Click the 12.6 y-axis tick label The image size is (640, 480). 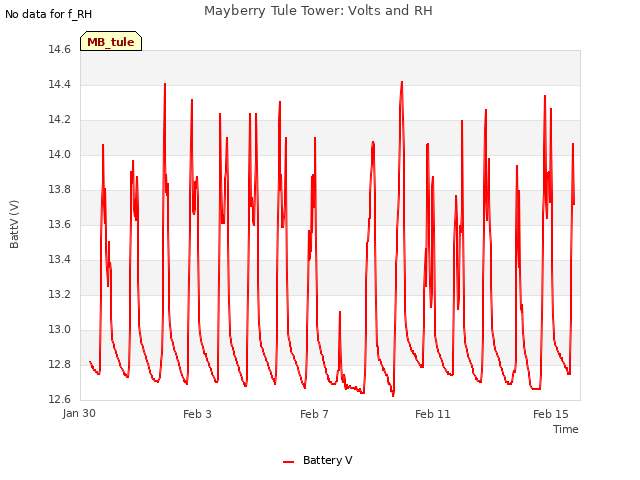tap(59, 399)
